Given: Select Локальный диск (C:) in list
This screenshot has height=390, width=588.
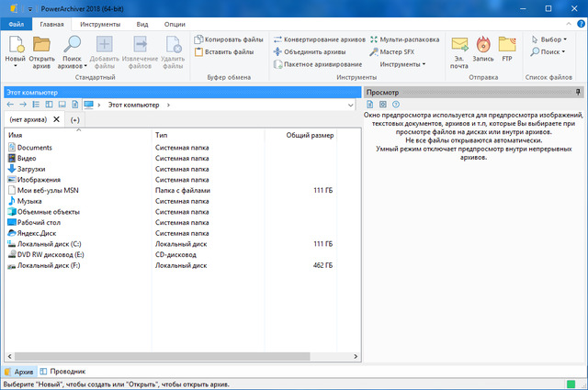Looking at the screenshot, I should (50, 244).
